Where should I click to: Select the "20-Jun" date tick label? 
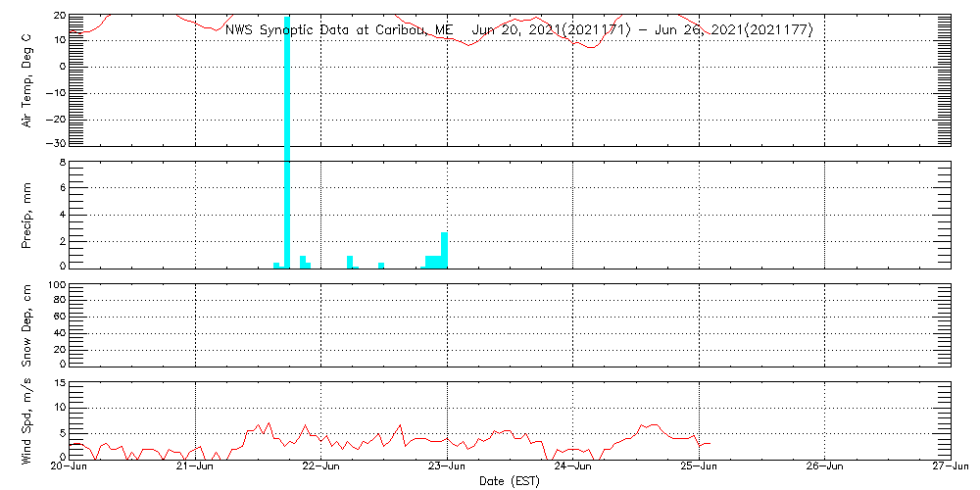(69, 466)
